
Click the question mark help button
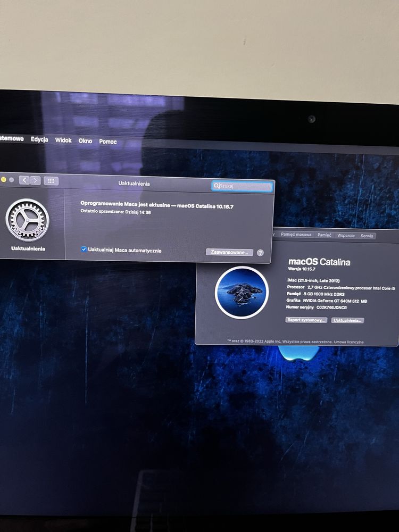pos(260,253)
